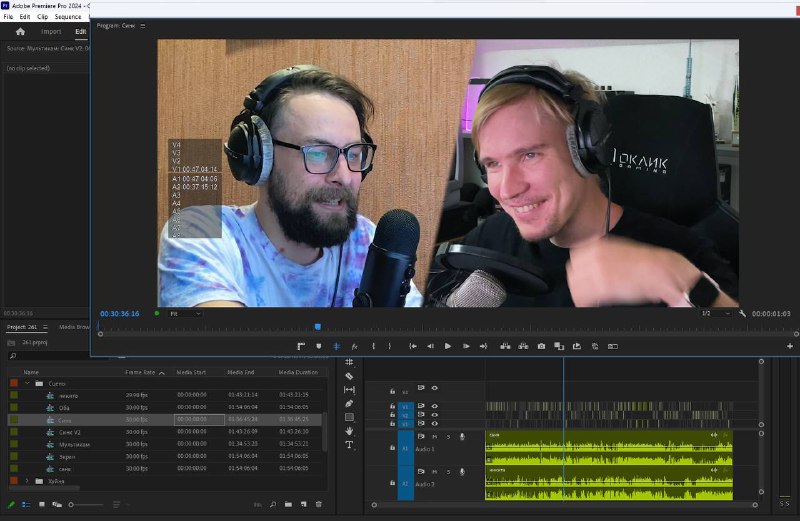Go to In point in Program monitor
This screenshot has height=521, width=800.
pyautogui.click(x=413, y=346)
